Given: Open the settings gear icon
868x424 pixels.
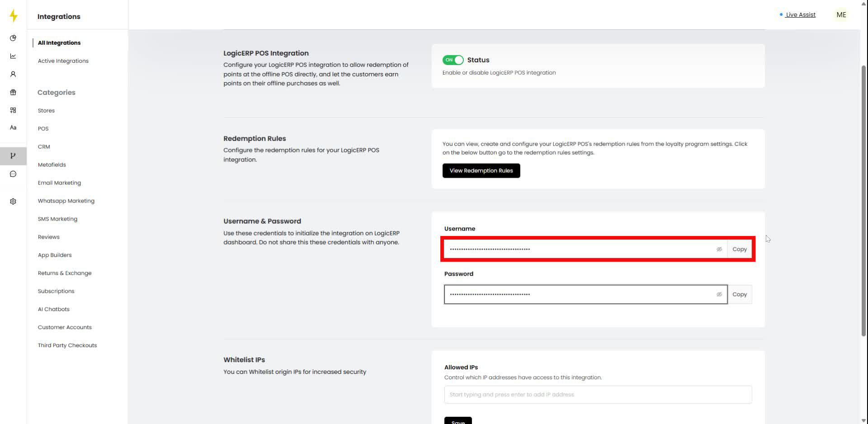Looking at the screenshot, I should (x=13, y=201).
